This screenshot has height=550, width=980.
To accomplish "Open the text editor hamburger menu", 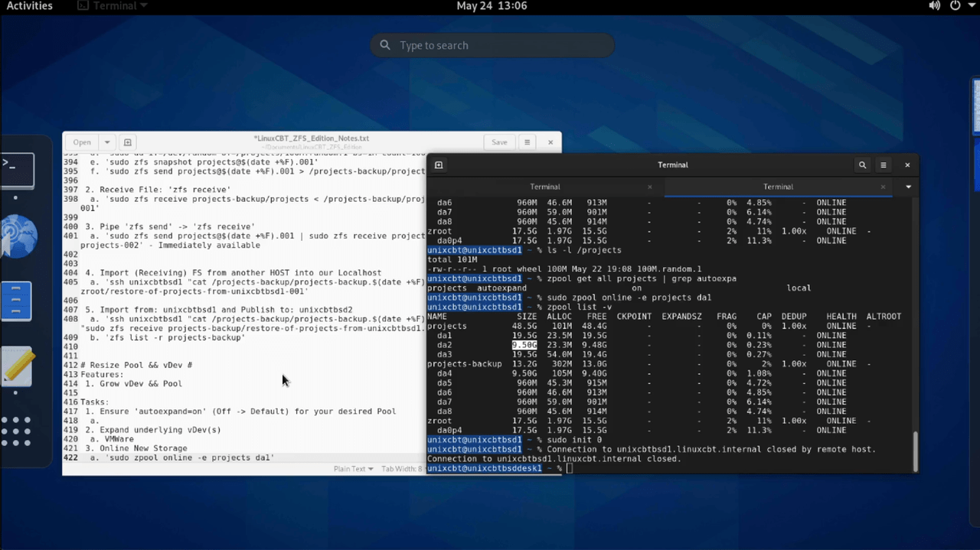I will (527, 142).
